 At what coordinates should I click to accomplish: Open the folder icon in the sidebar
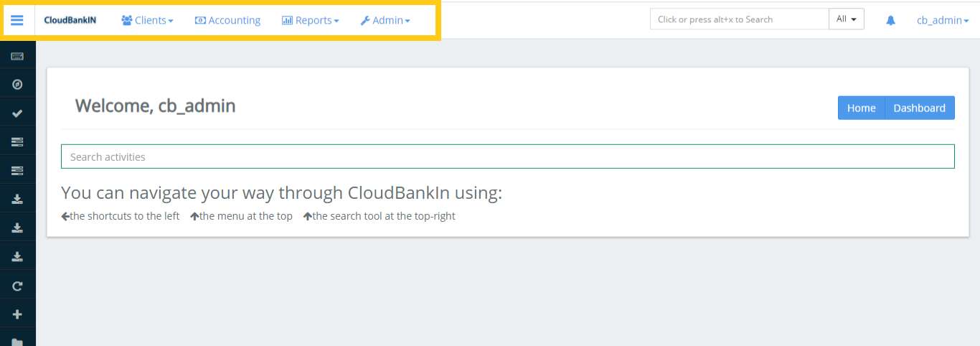point(17,342)
